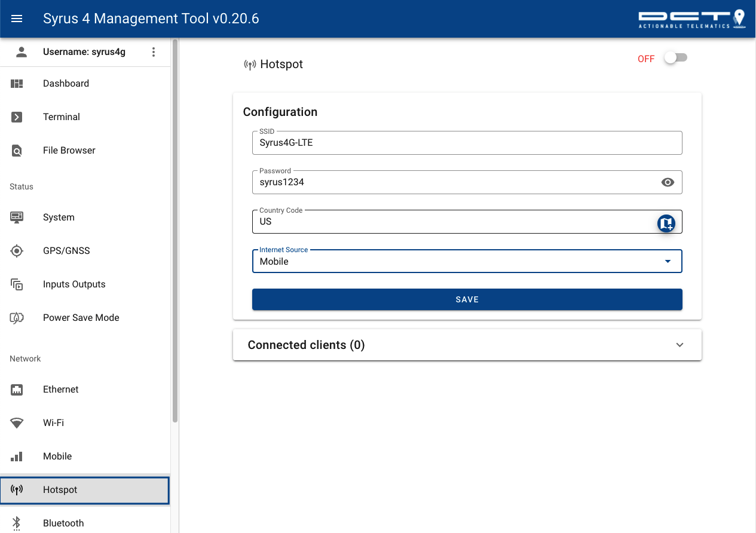Turn on the Hotspot switch
This screenshot has height=533, width=756.
coord(676,58)
